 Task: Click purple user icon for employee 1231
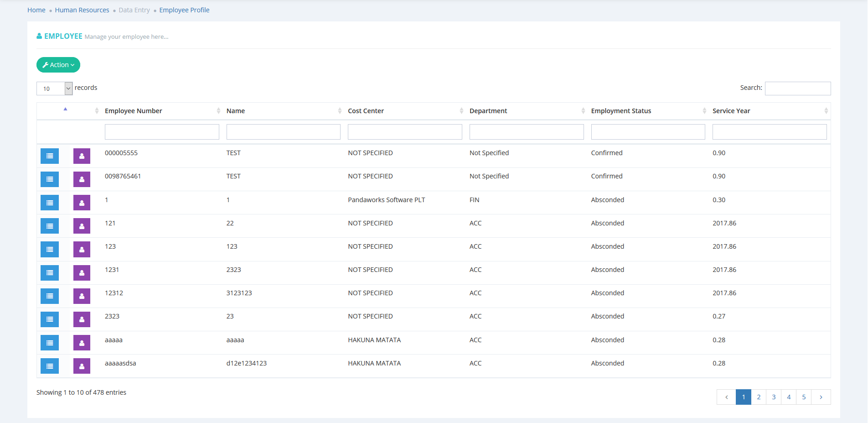pyautogui.click(x=82, y=273)
